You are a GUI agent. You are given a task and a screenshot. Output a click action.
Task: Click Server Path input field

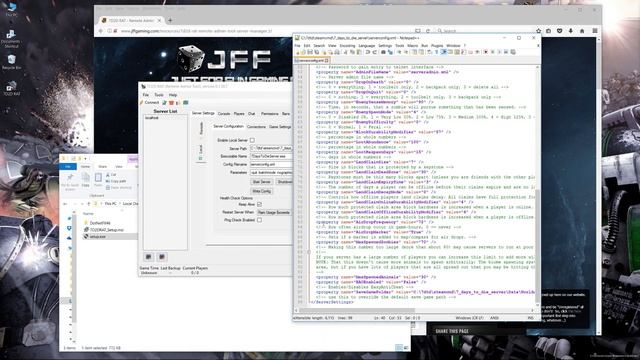271,148
